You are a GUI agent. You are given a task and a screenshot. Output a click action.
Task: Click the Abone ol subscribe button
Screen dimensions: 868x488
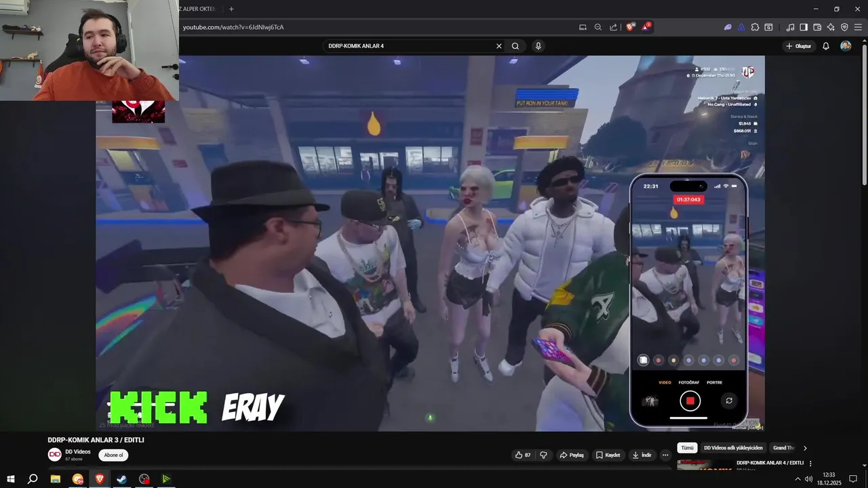113,455
